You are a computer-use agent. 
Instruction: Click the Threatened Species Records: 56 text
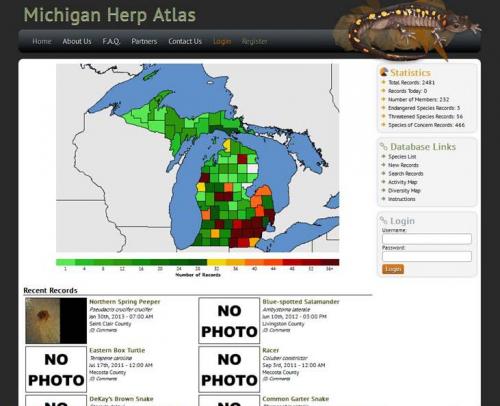point(425,117)
